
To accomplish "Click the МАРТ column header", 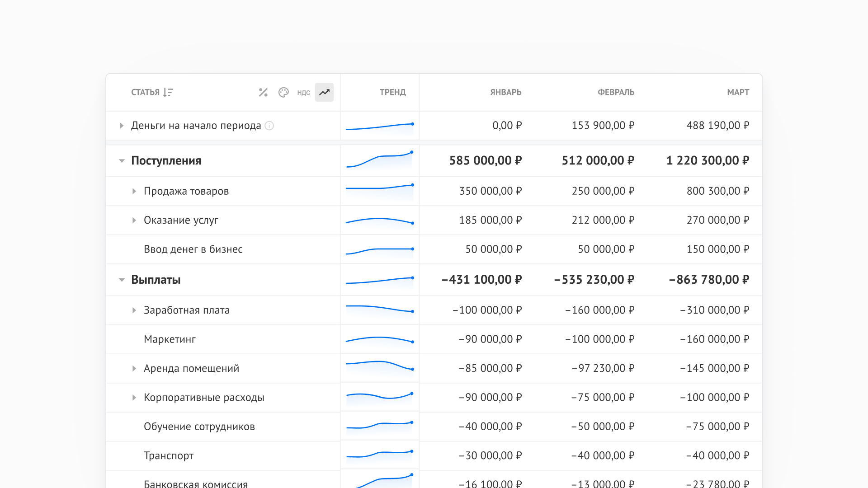I will 738,92.
